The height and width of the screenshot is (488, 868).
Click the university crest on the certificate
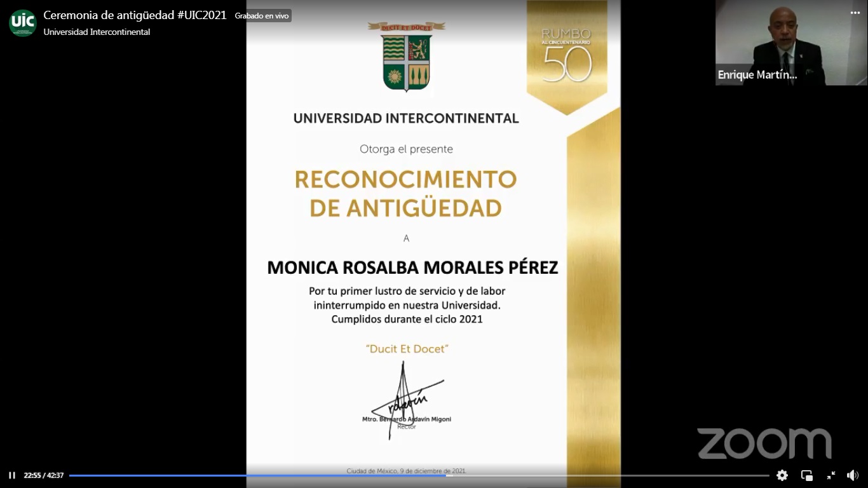pyautogui.click(x=407, y=57)
